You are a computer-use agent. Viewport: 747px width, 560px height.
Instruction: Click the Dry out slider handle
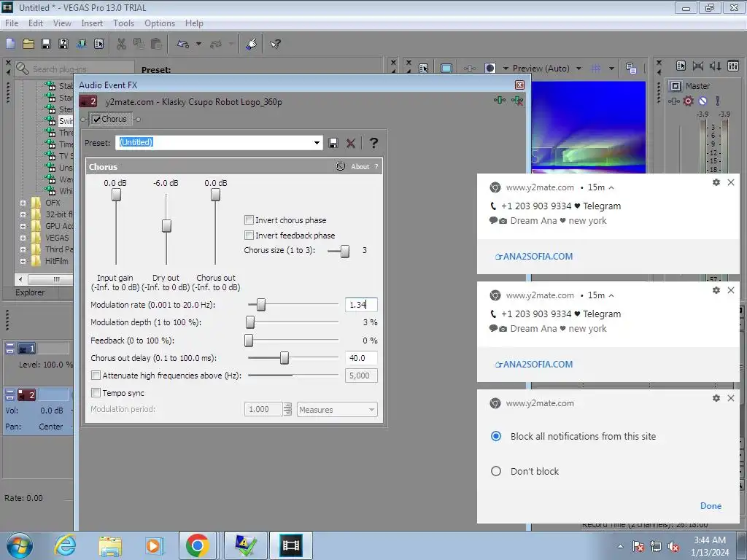pos(166,226)
